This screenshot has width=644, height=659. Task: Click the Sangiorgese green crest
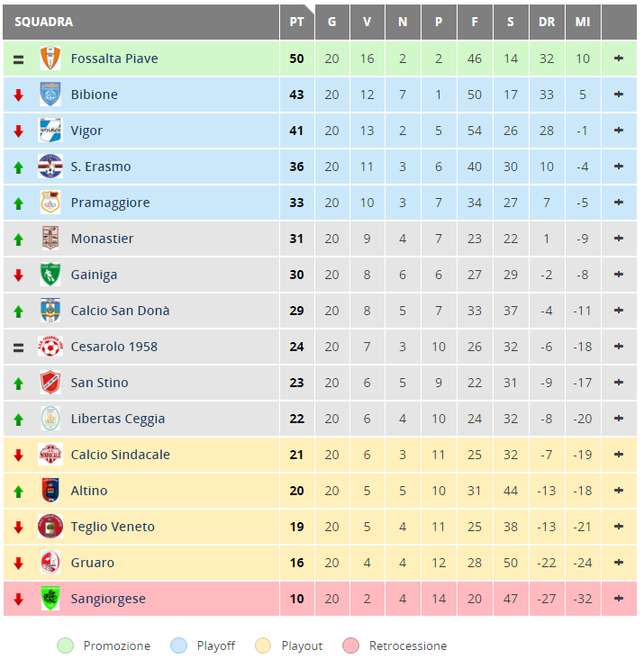[50, 599]
